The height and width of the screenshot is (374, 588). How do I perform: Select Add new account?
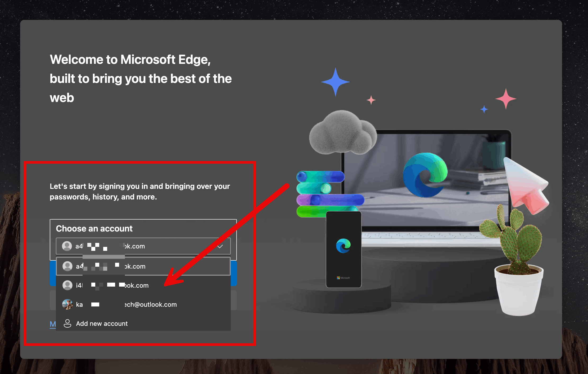(102, 323)
